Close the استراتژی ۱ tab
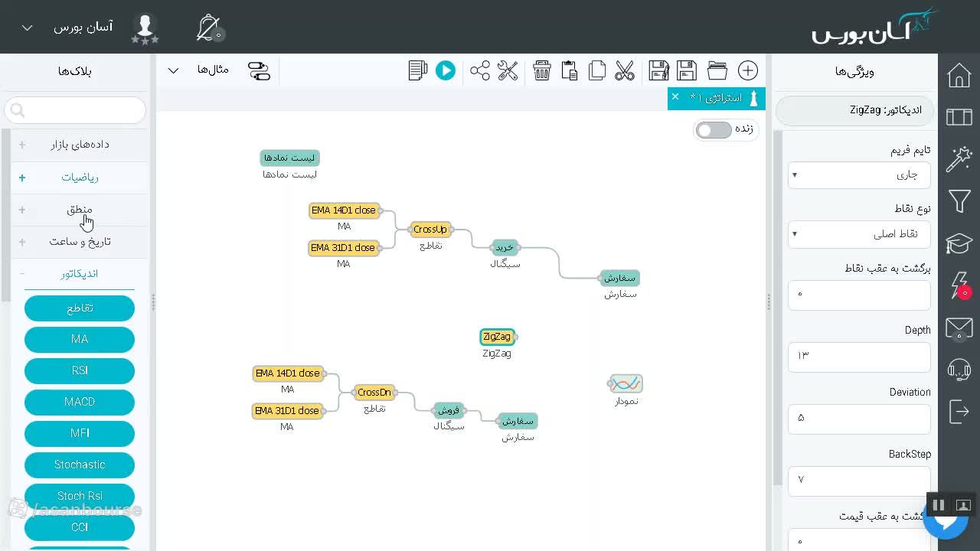The height and width of the screenshot is (551, 980). [675, 96]
